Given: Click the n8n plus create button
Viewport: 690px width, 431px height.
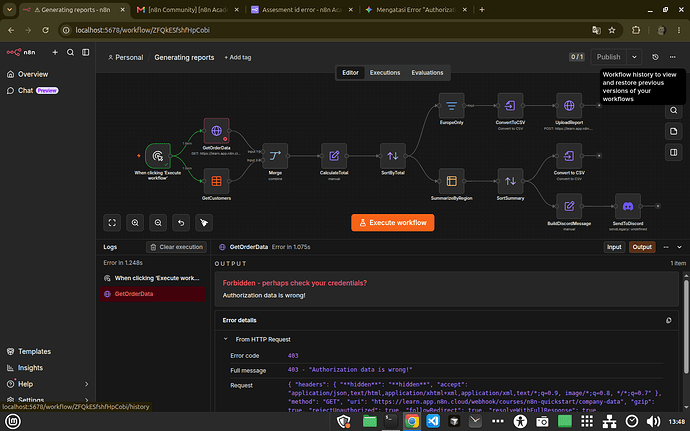Looking at the screenshot, I should click(55, 52).
